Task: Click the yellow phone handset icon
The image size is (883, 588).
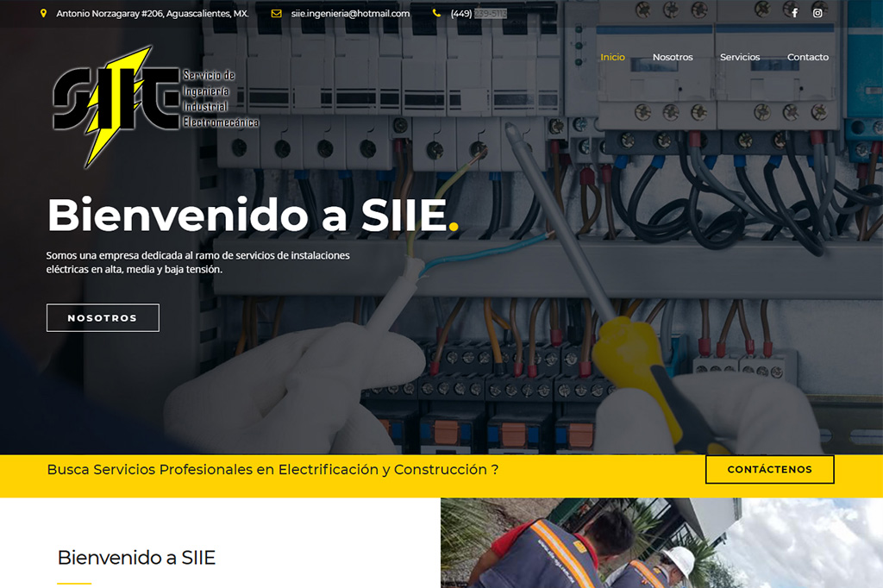Action: pyautogui.click(x=436, y=14)
